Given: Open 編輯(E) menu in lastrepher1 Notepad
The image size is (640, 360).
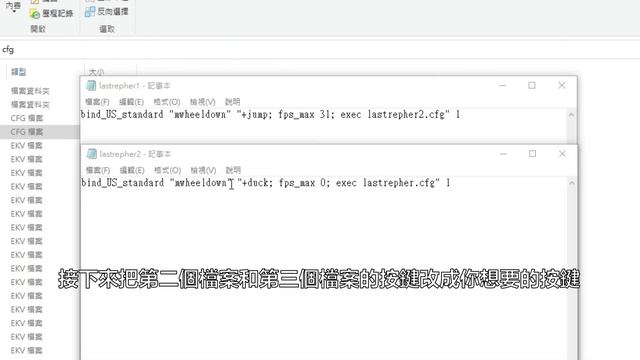Looking at the screenshot, I should pyautogui.click(x=131, y=102).
